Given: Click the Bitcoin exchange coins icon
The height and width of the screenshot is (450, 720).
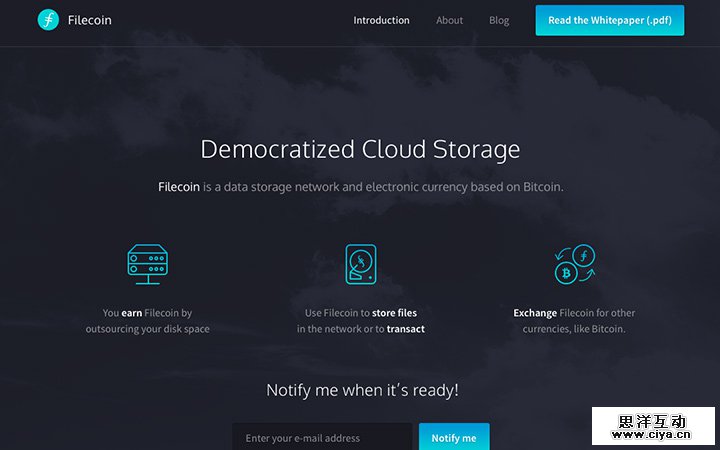Looking at the screenshot, I should tap(574, 264).
